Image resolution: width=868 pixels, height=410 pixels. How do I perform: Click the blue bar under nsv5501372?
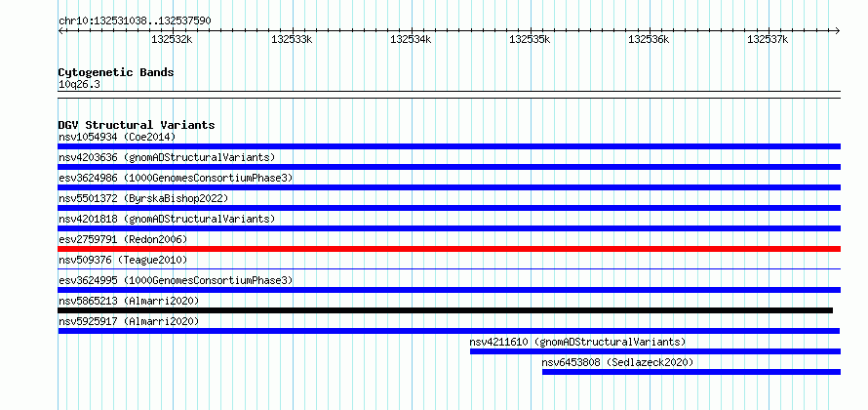click(x=449, y=208)
